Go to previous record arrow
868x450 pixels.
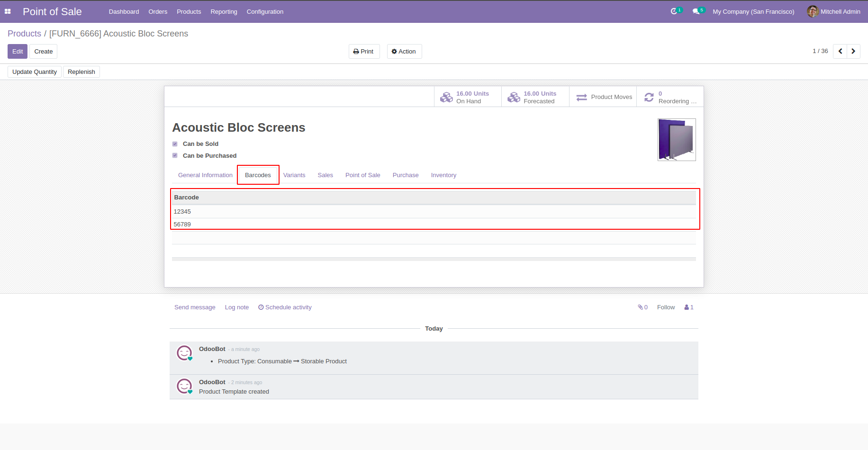[x=840, y=51]
